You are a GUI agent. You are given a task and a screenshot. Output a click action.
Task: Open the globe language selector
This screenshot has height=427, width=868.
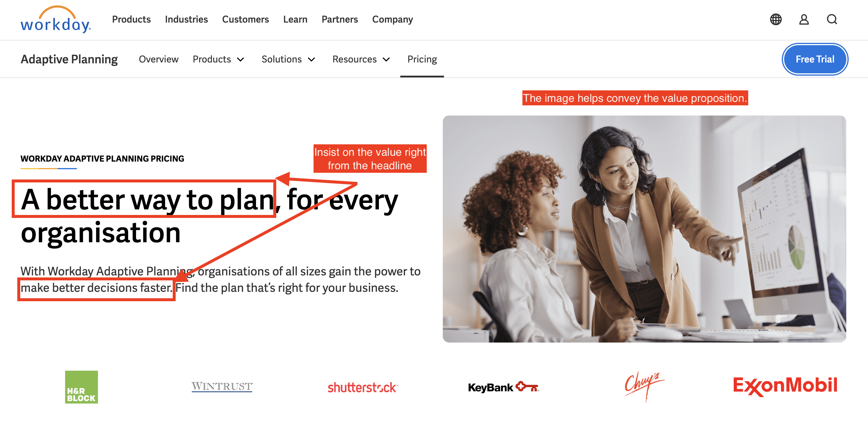pyautogui.click(x=776, y=20)
